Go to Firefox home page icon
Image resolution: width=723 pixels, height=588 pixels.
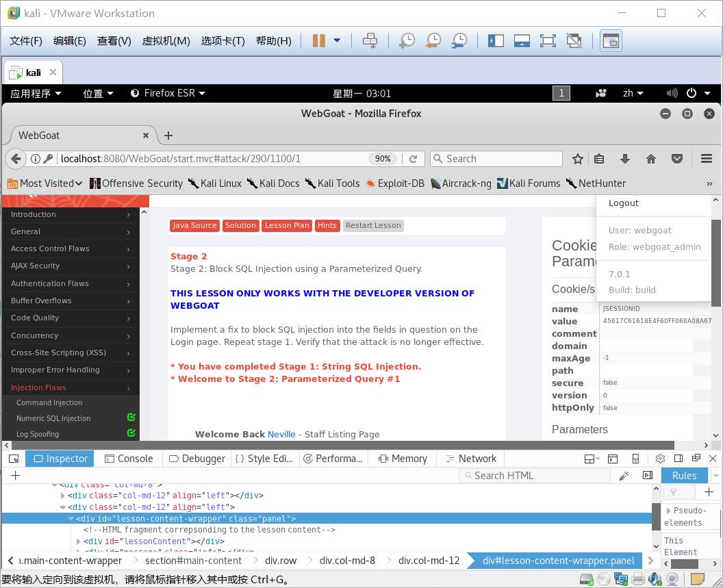[x=651, y=159]
